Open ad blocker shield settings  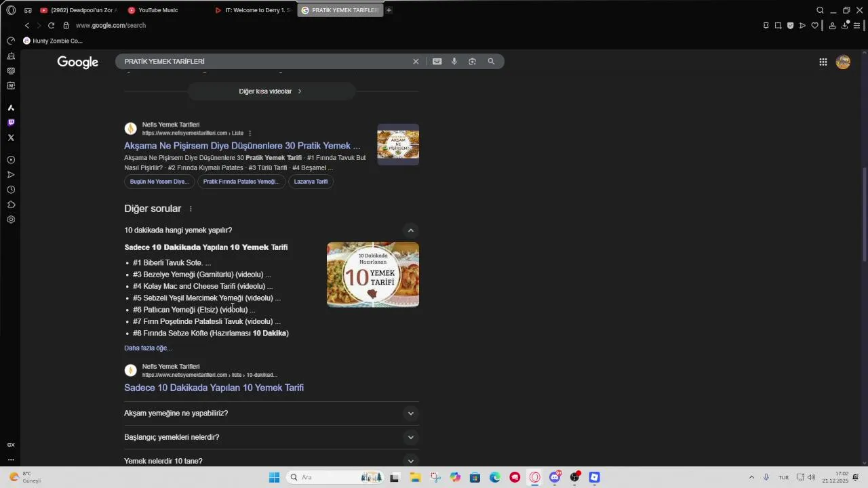click(790, 26)
